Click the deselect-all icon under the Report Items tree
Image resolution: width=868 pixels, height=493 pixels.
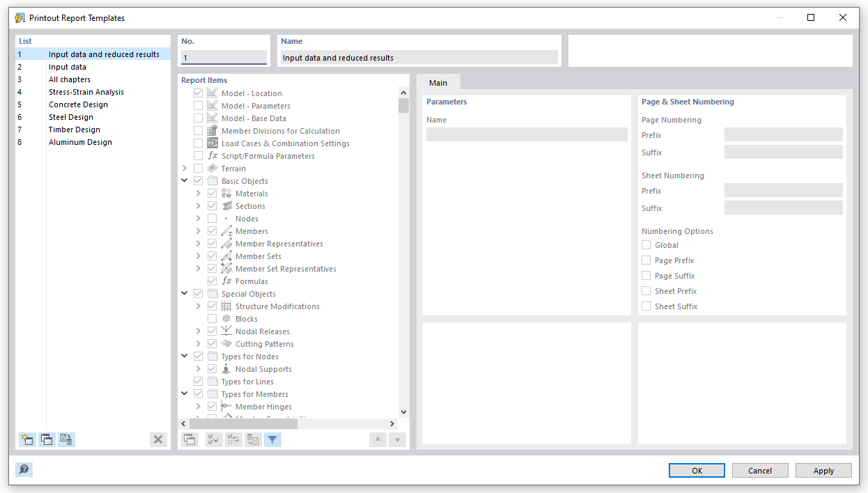(233, 439)
